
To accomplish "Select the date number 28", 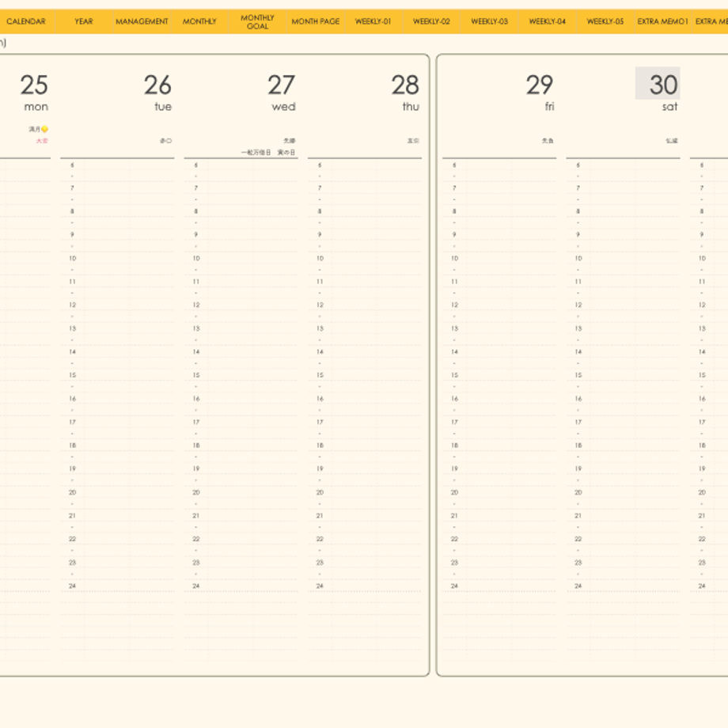I will coord(405,85).
